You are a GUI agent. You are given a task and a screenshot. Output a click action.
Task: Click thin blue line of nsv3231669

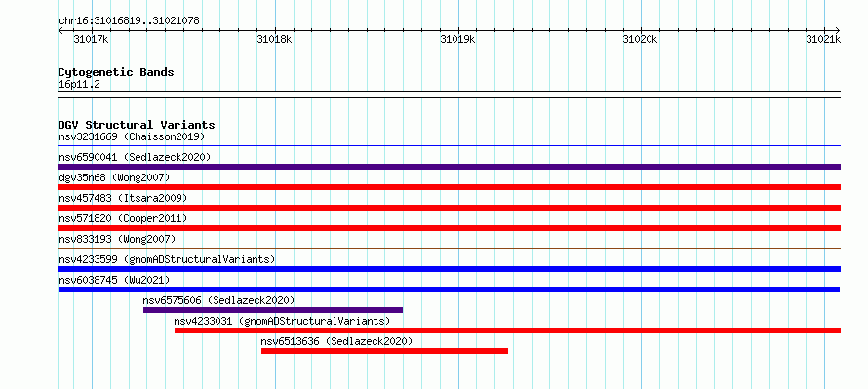[450, 146]
